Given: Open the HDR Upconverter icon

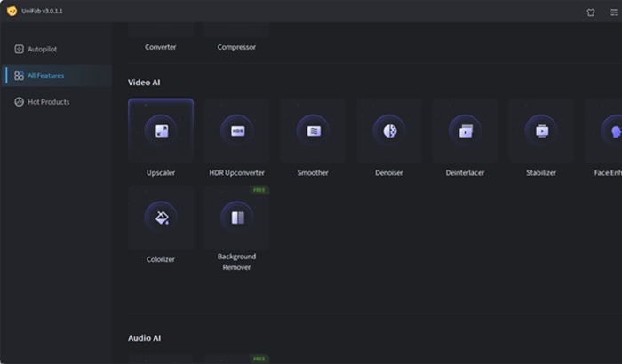Looking at the screenshot, I should point(237,131).
